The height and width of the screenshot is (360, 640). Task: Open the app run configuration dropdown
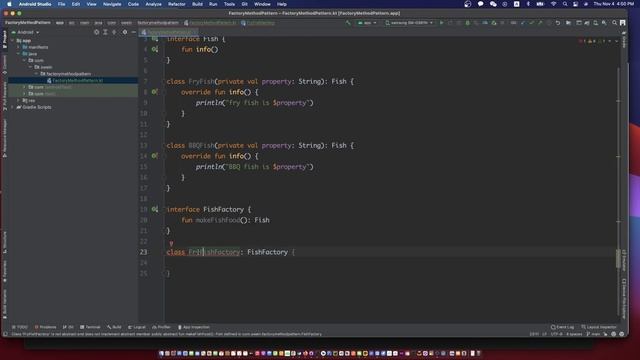(367, 23)
